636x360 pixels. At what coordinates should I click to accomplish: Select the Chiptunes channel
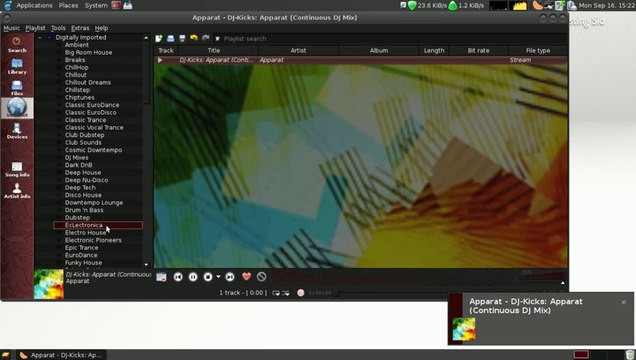(x=80, y=97)
